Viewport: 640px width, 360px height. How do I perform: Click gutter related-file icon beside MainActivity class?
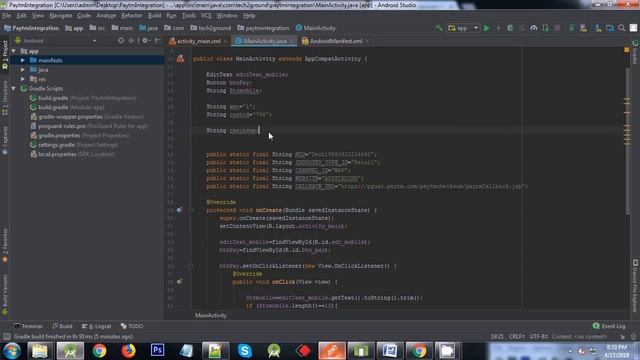click(180, 59)
